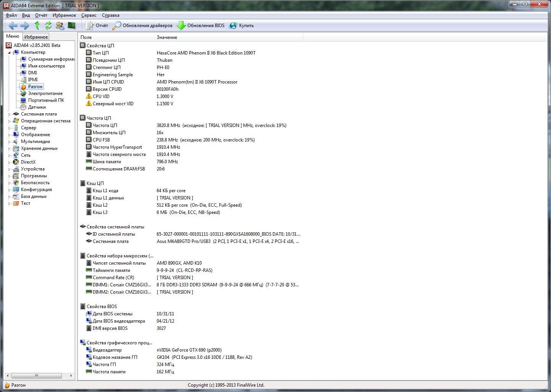Expand the Сервер tree node
This screenshot has width=551, height=392.
coord(9,128)
